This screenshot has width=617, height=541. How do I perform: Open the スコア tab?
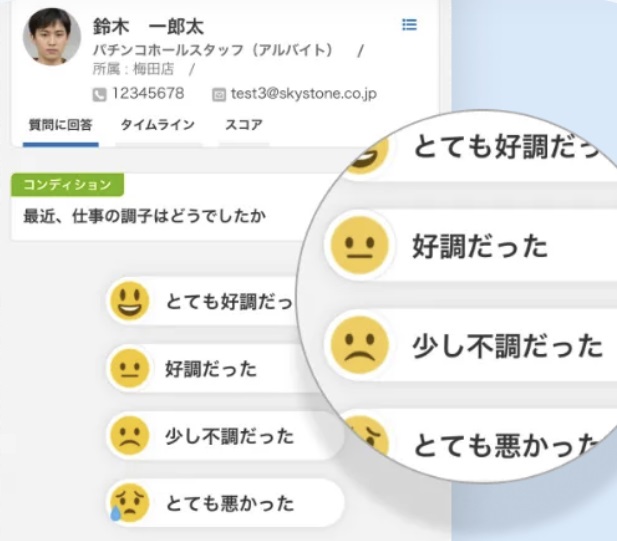244,125
